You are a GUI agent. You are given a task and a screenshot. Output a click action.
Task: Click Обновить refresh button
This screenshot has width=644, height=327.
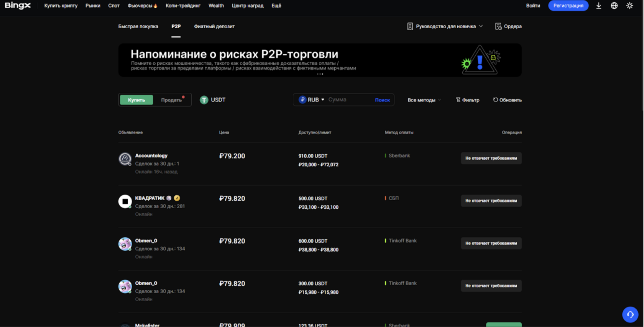(507, 100)
